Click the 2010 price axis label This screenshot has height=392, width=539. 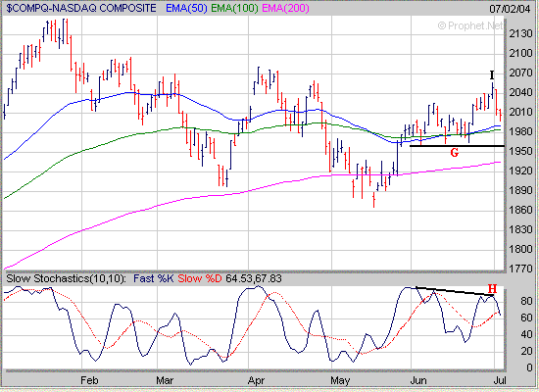point(520,112)
